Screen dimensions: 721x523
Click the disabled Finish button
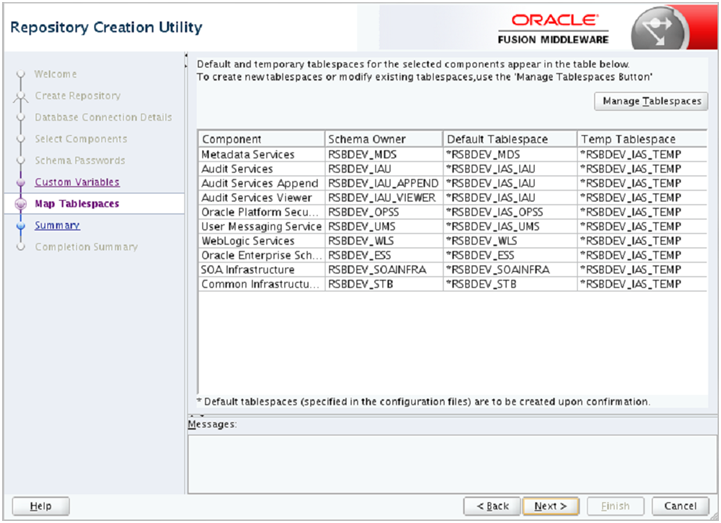tap(615, 506)
